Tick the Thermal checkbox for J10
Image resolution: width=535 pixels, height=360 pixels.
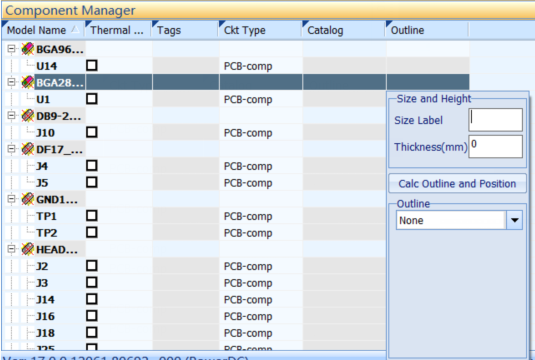pos(92,132)
